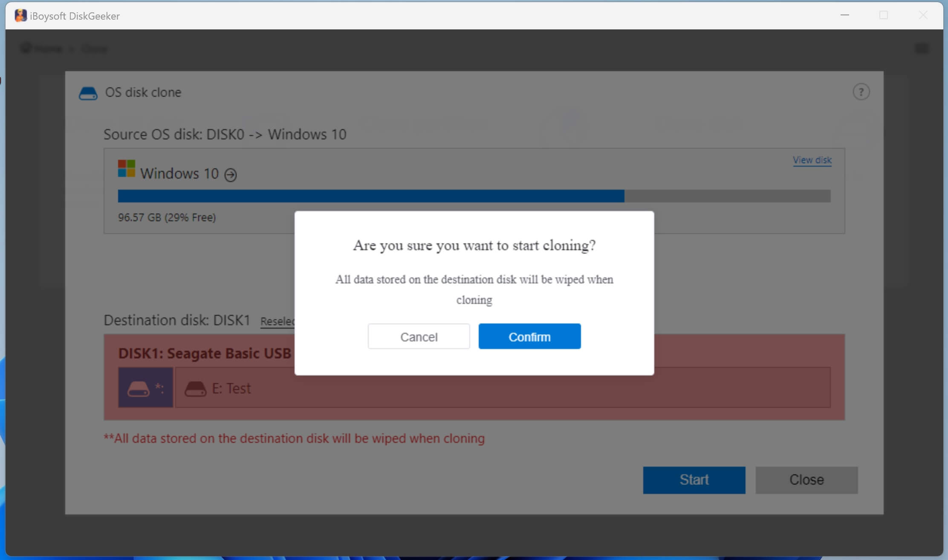The width and height of the screenshot is (948, 560).
Task: Open the View disk link
Action: (812, 160)
